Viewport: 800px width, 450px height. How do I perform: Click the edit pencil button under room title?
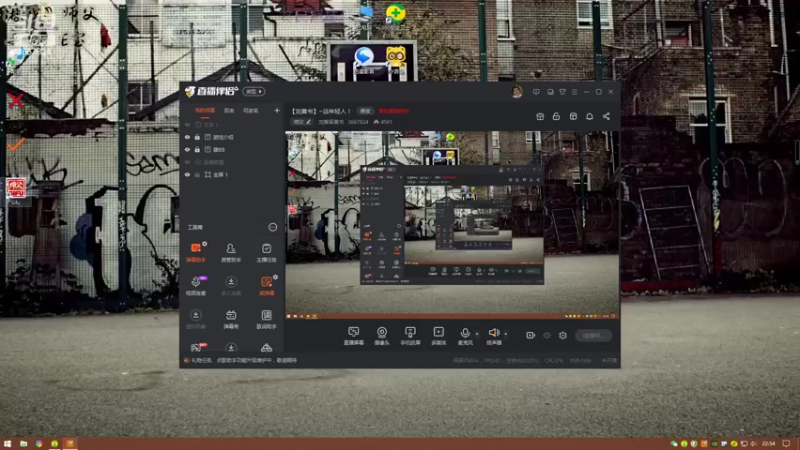[x=302, y=122]
